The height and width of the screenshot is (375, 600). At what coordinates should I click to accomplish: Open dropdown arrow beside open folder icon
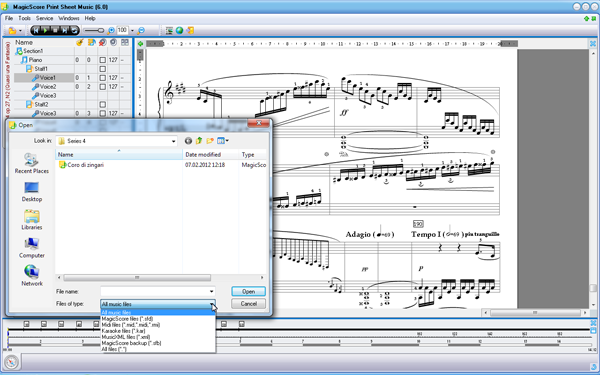20,31
